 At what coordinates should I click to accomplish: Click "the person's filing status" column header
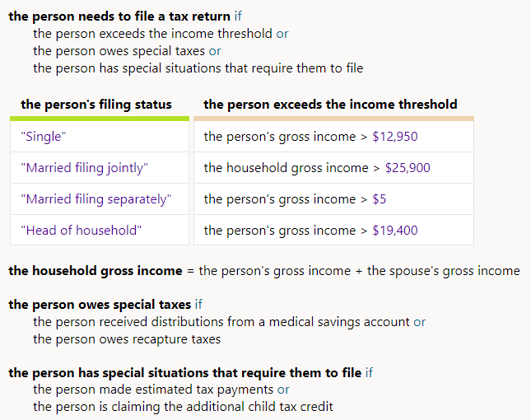click(x=96, y=104)
